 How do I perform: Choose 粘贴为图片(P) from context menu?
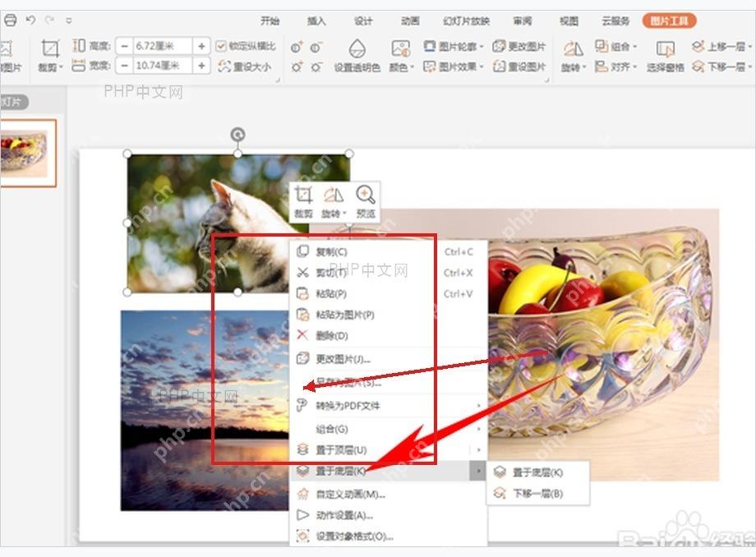(x=388, y=315)
